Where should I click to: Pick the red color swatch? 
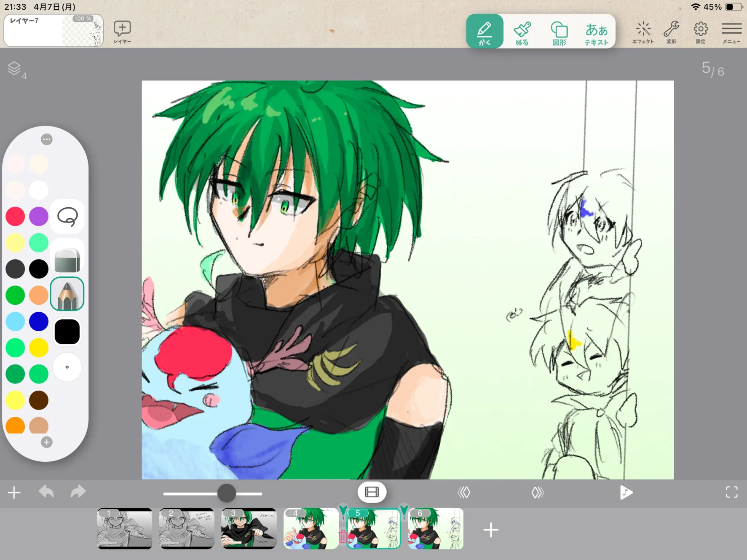15,216
